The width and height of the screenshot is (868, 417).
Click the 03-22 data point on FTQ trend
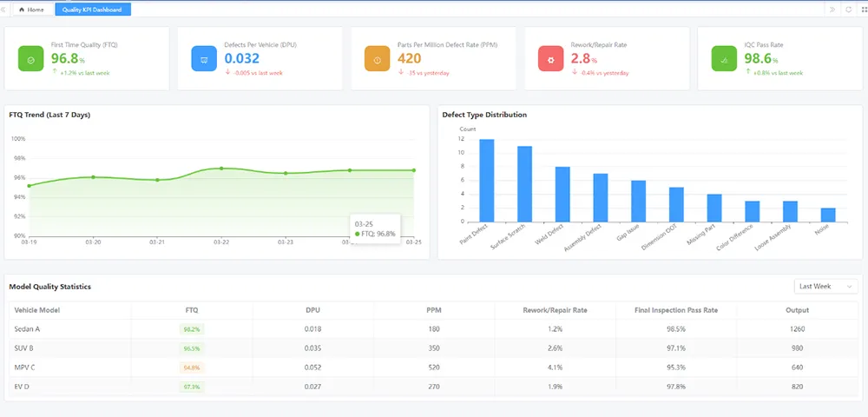(x=221, y=168)
